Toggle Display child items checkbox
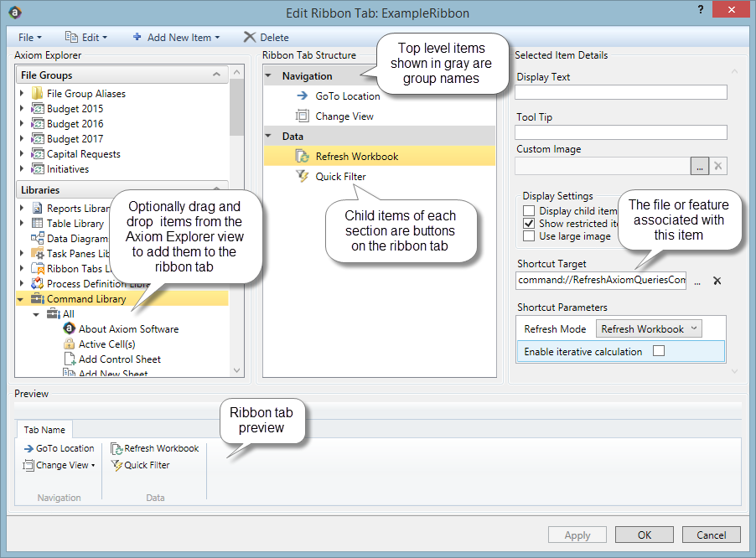 pos(529,210)
